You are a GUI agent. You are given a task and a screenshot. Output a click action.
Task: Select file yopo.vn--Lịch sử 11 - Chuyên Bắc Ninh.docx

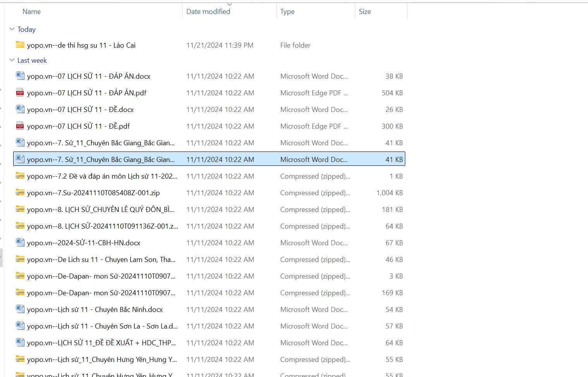coord(95,310)
